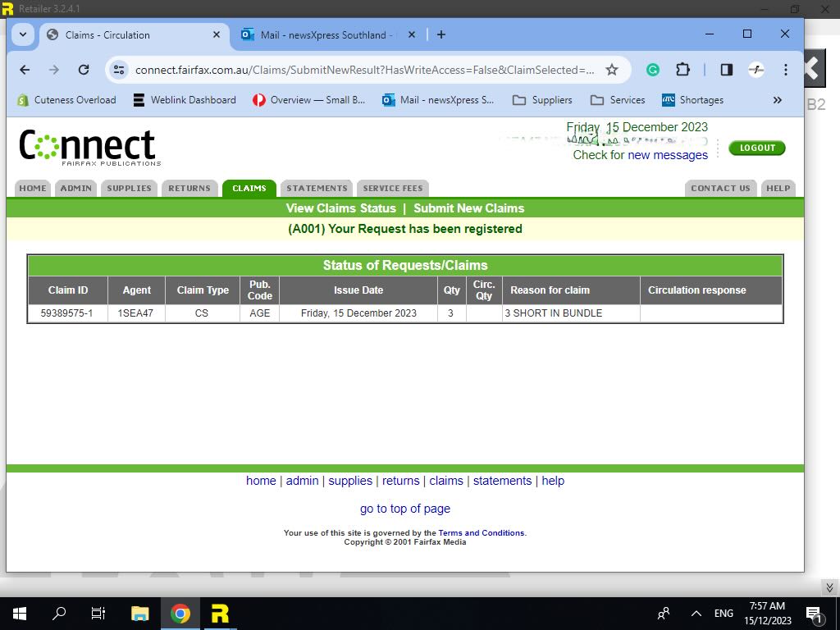The width and height of the screenshot is (840, 630).
Task: Open Submit New Claims link
Action: tap(468, 208)
